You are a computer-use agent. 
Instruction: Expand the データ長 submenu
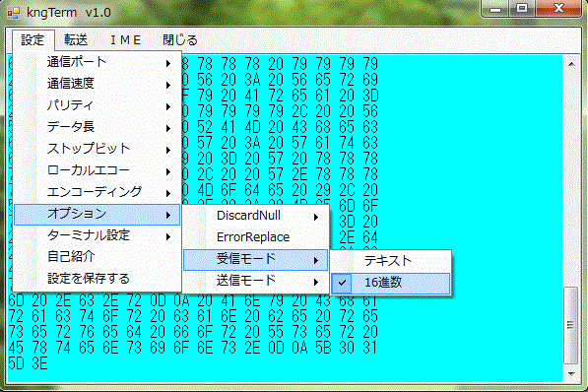tap(97, 127)
